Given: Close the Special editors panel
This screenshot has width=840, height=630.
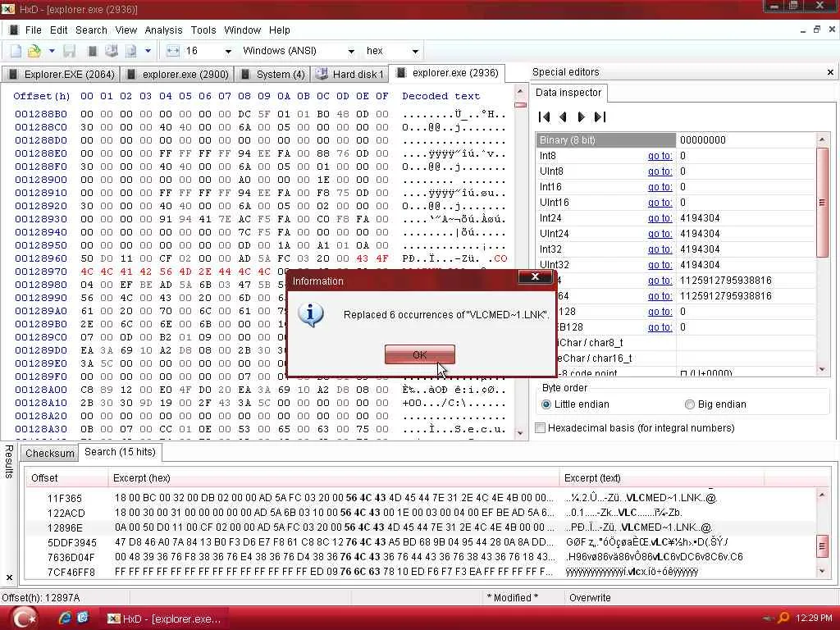Looking at the screenshot, I should click(830, 72).
